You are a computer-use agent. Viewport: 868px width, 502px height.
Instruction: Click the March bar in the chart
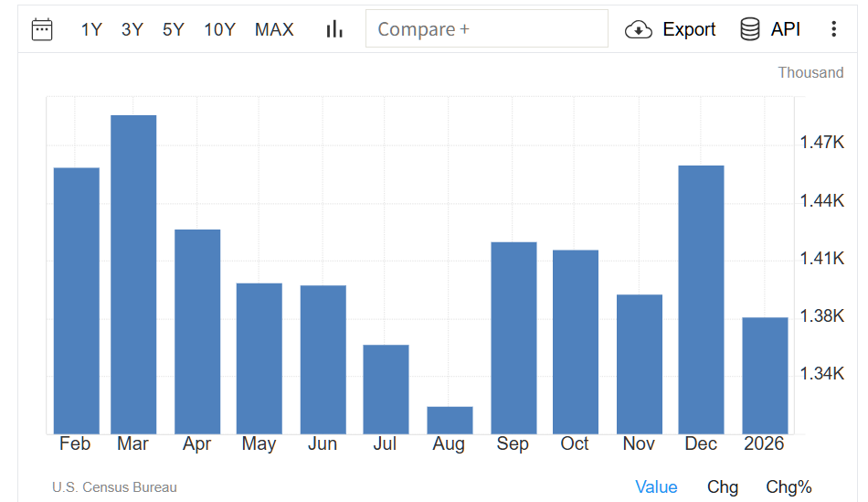click(133, 274)
